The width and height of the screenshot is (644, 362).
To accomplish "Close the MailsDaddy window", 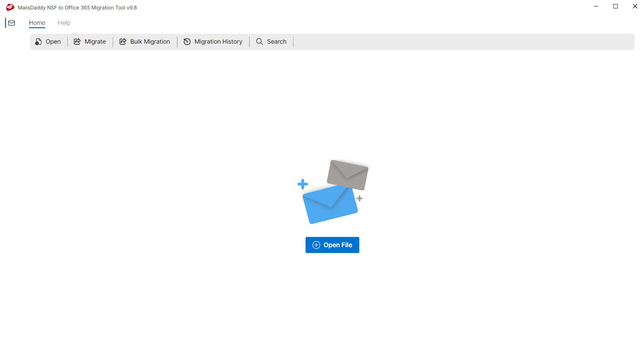I will coord(635,6).
